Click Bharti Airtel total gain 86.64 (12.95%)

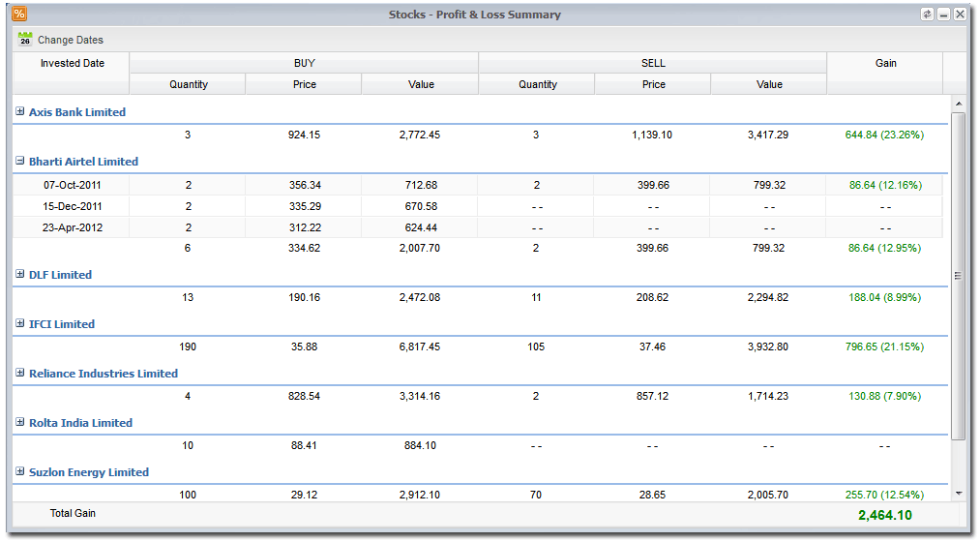884,248
